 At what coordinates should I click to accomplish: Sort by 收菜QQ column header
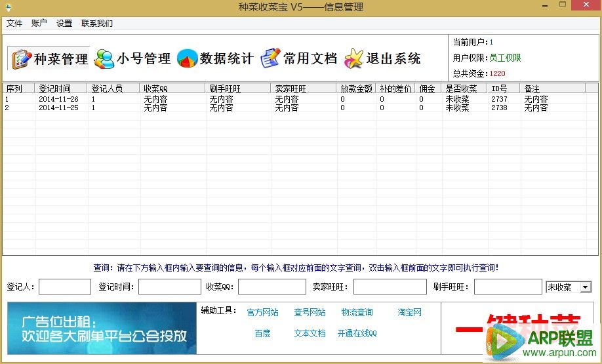(x=172, y=89)
